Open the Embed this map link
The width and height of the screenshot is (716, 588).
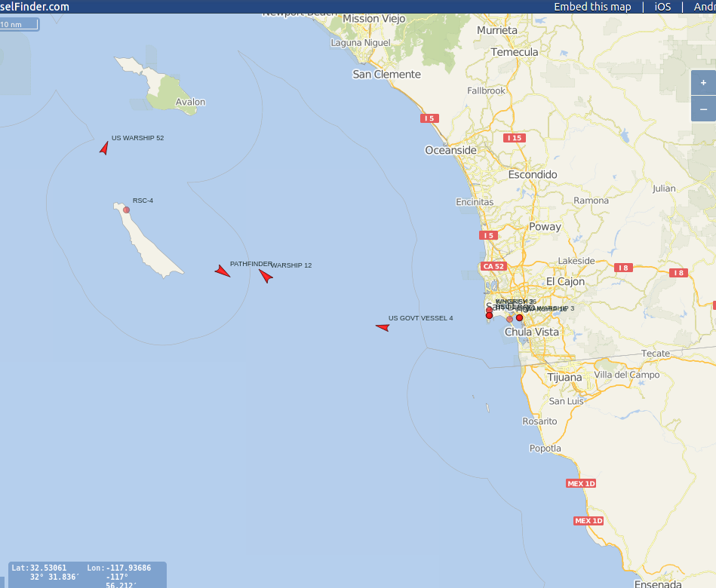(592, 7)
